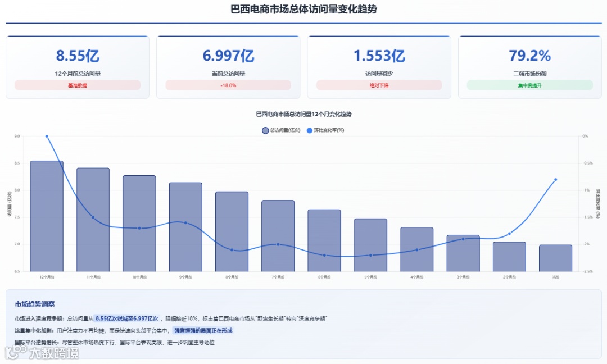Click the 6个月前 visits bar

click(x=324, y=240)
